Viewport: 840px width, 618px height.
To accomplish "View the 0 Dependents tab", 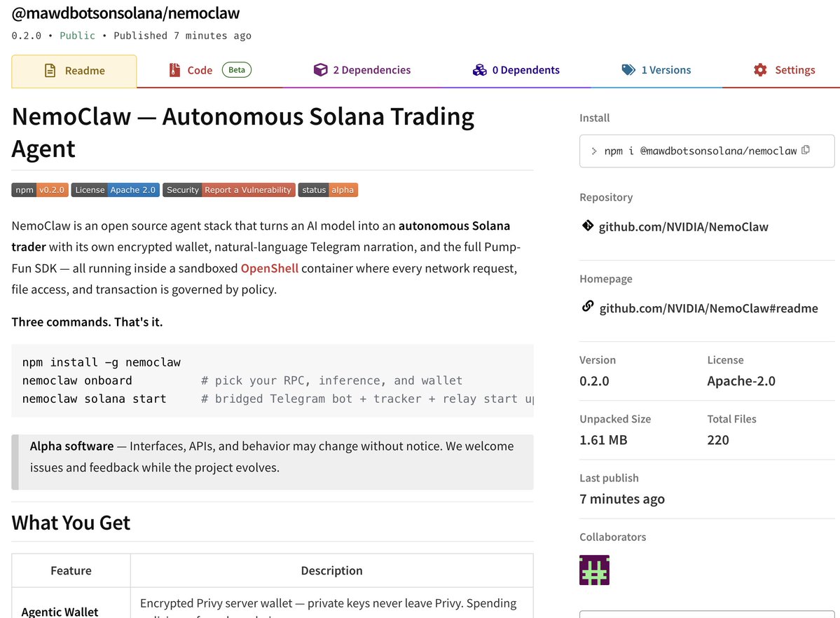I will point(516,70).
